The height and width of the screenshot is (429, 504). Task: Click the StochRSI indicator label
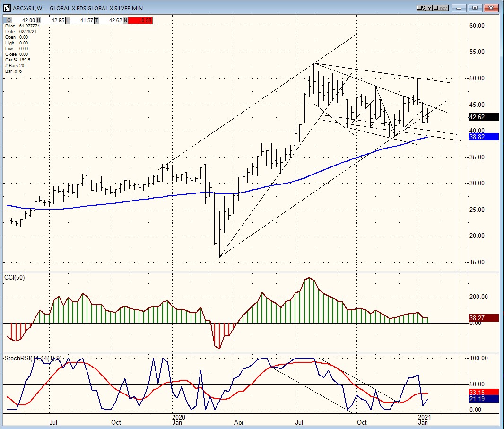click(33, 358)
